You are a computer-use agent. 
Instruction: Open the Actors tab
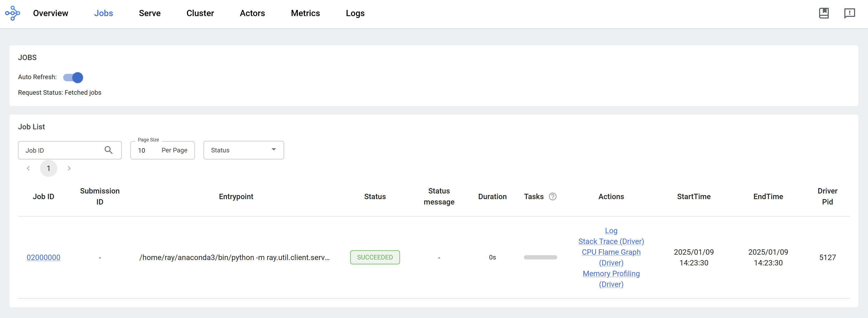(252, 13)
